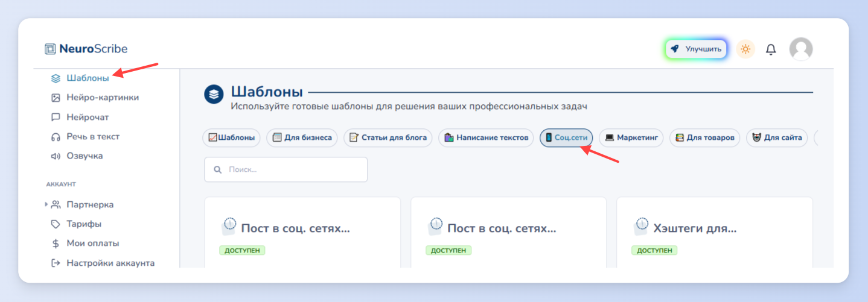Open user avatar profile menu

[801, 49]
